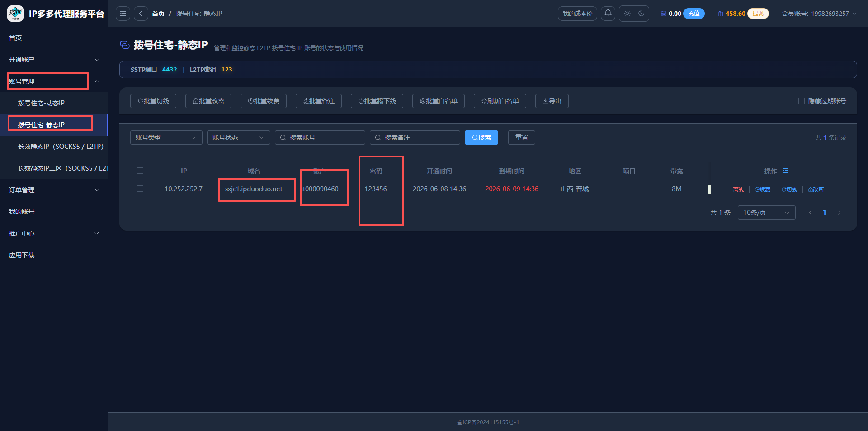Click 刷新白名单 refresh whitelist button
Viewport: 868px width, 431px height.
coord(500,101)
